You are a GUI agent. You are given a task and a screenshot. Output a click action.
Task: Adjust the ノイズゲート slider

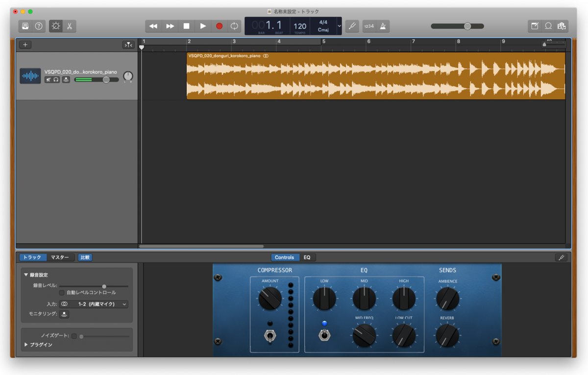(104, 336)
